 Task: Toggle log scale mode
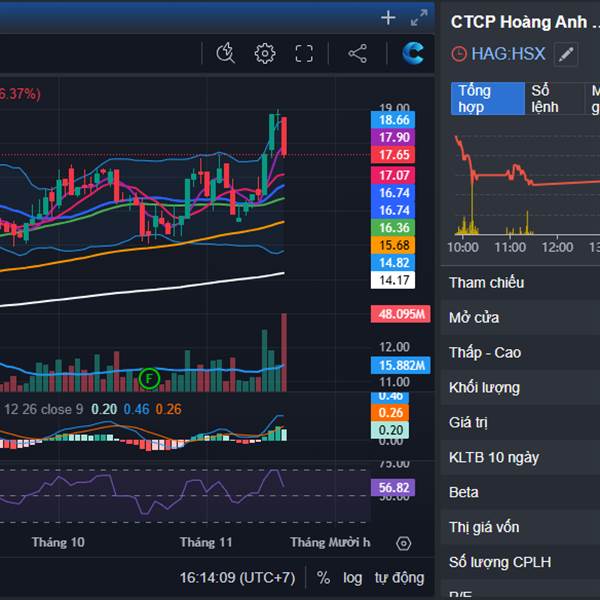pyautogui.click(x=352, y=577)
